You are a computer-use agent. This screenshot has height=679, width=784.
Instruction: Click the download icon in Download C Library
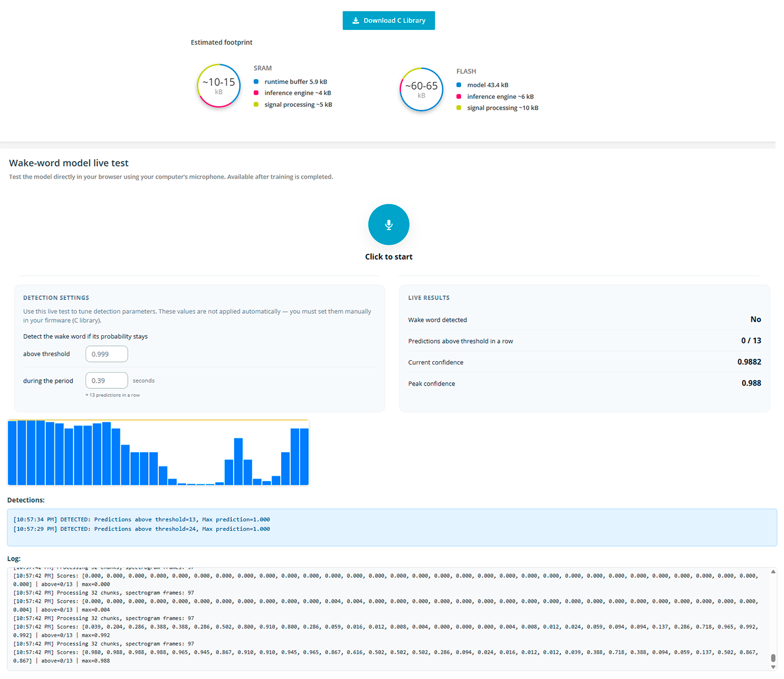tap(356, 20)
